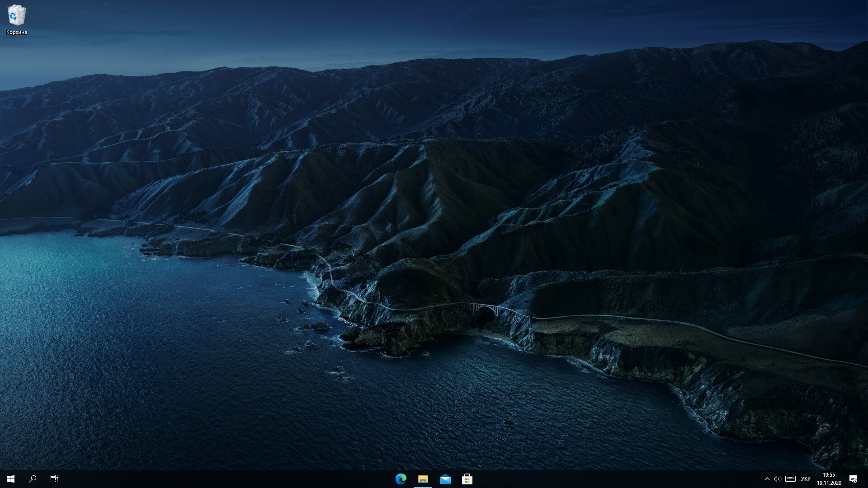Open taskbar Search magnifier
The width and height of the screenshot is (868, 488).
[x=33, y=479]
